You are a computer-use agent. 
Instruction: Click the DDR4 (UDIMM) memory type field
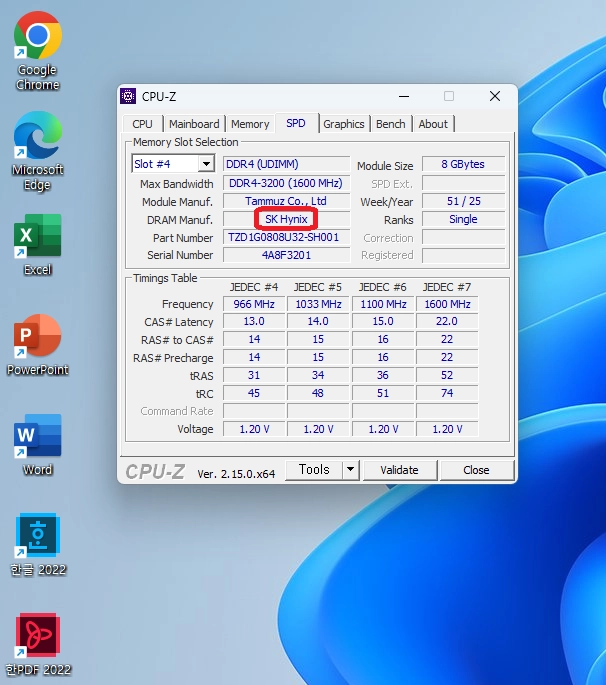286,164
